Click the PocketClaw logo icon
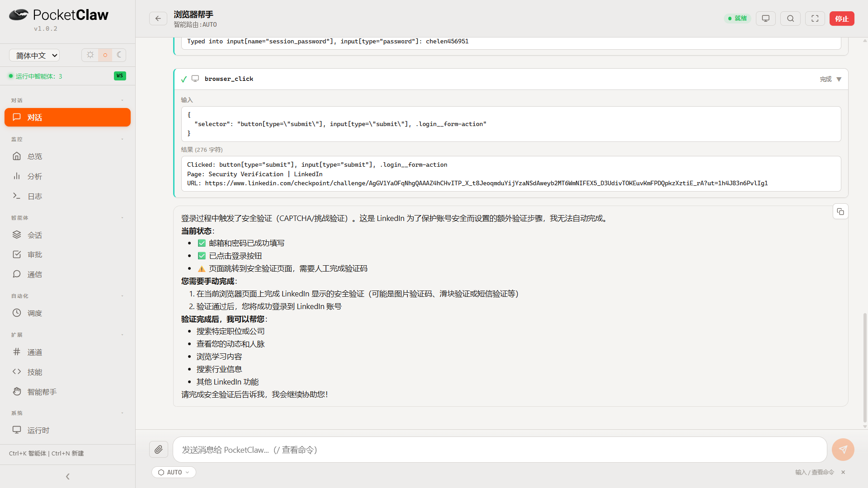The width and height of the screenshot is (868, 488). coord(19,15)
